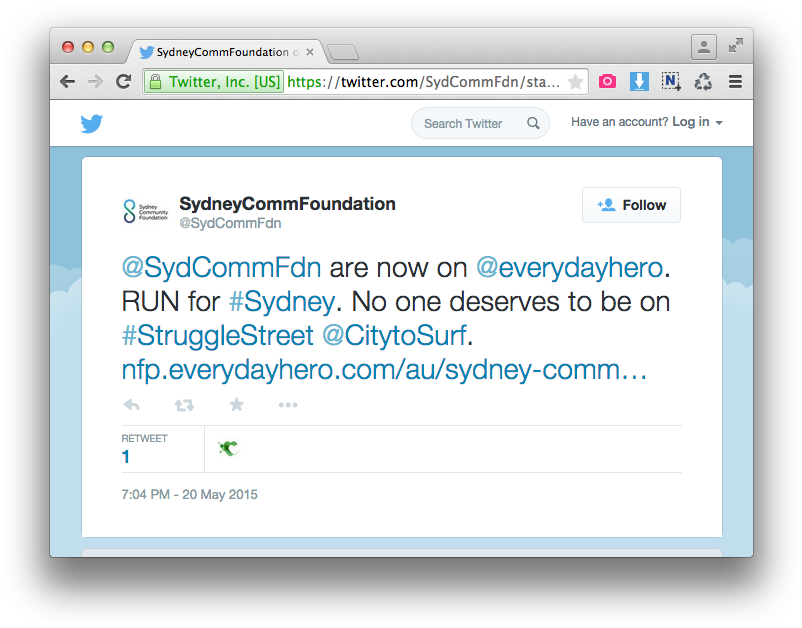Open the nfp.everydayhero.com link

384,370
